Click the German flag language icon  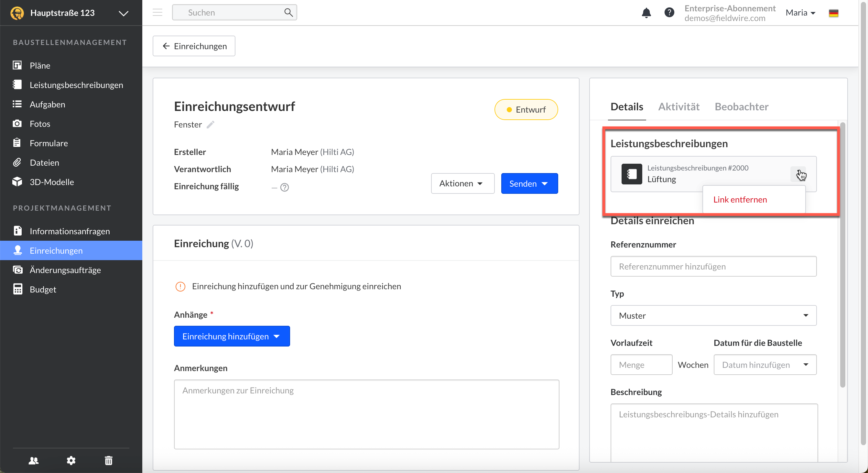click(x=833, y=13)
